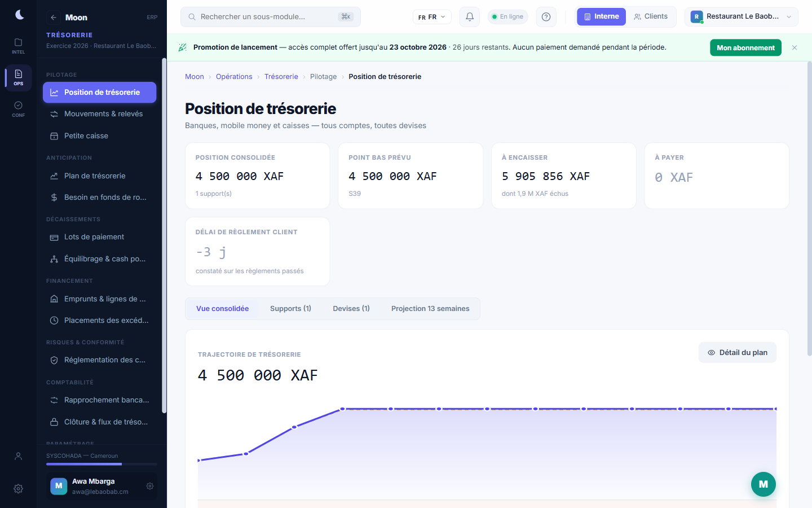Click the À payer card
This screenshot has height=508, width=812.
(717, 176)
